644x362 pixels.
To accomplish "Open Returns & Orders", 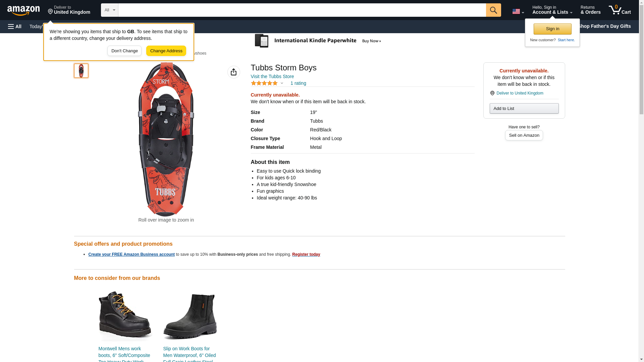I will click(x=590, y=10).
